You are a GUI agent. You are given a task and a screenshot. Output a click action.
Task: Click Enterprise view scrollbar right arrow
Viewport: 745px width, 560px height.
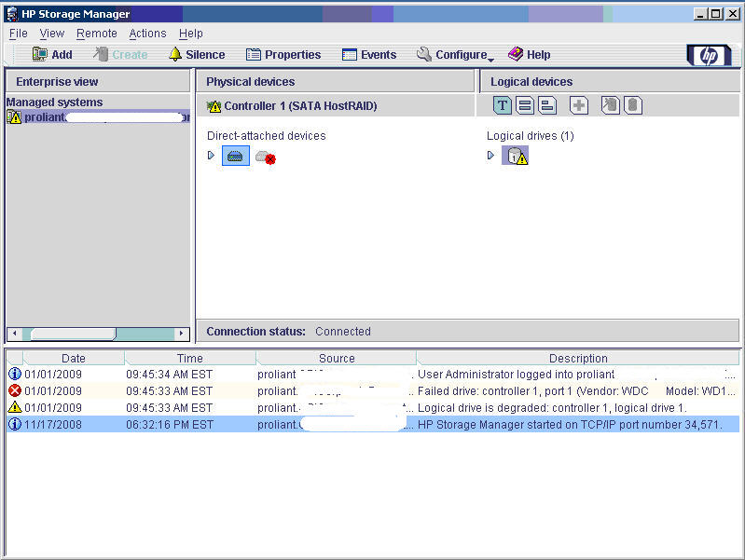[x=182, y=334]
